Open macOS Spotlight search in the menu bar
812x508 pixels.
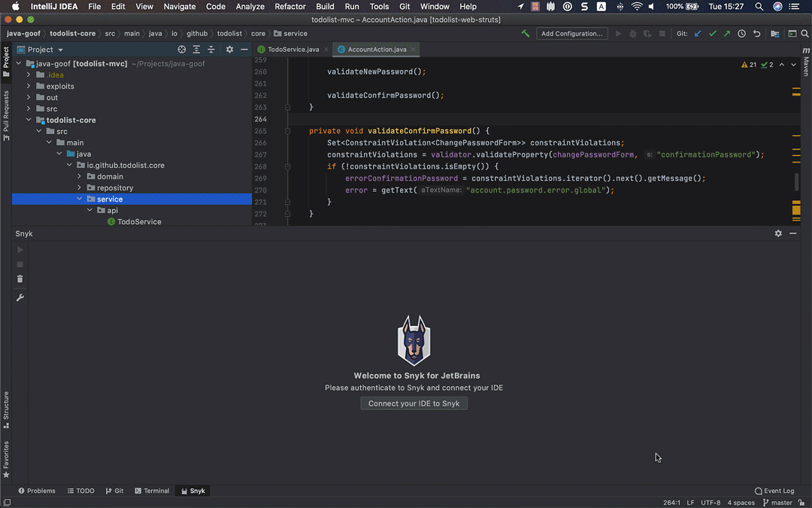tap(759, 7)
